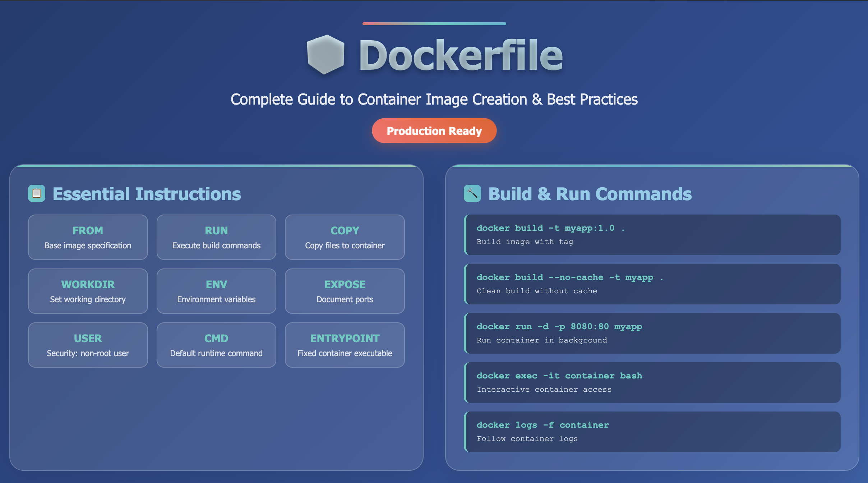868x483 pixels.
Task: Click the Dockerfile hexagon logo icon
Action: click(326, 55)
